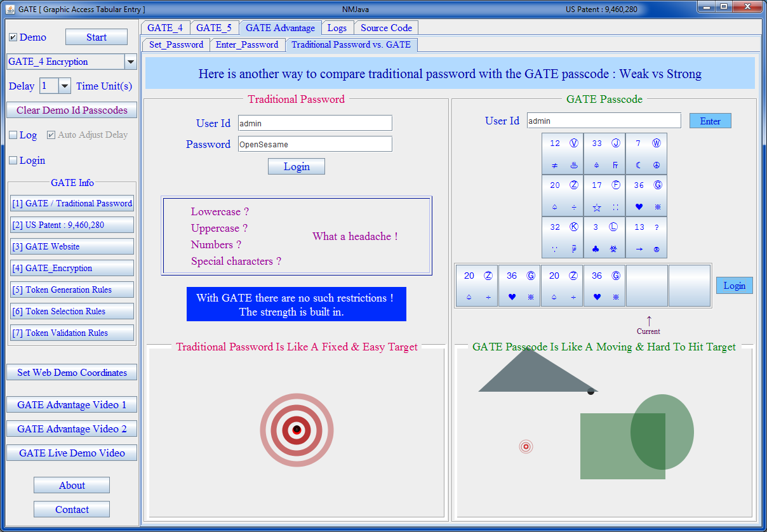The height and width of the screenshot is (532, 767).
Task: Click the empty passcode slot above Current arrow
Action: pyautogui.click(x=647, y=286)
